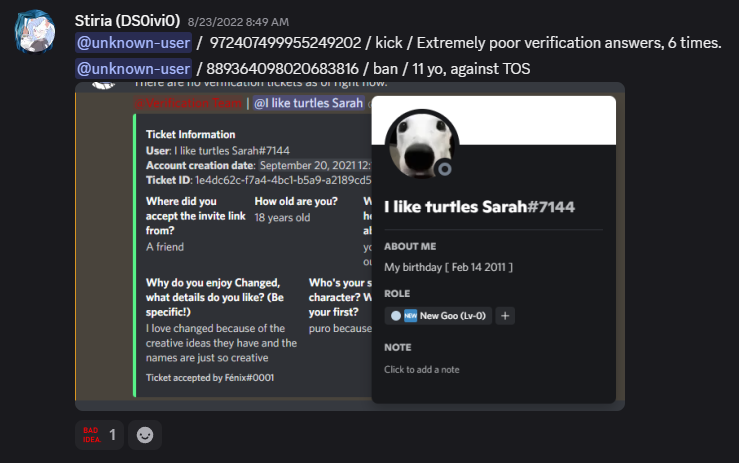Screen dimensions: 739x463
Task: Click the 'My birthday [ Feb 14 2011 ]' text
Action: point(448,267)
